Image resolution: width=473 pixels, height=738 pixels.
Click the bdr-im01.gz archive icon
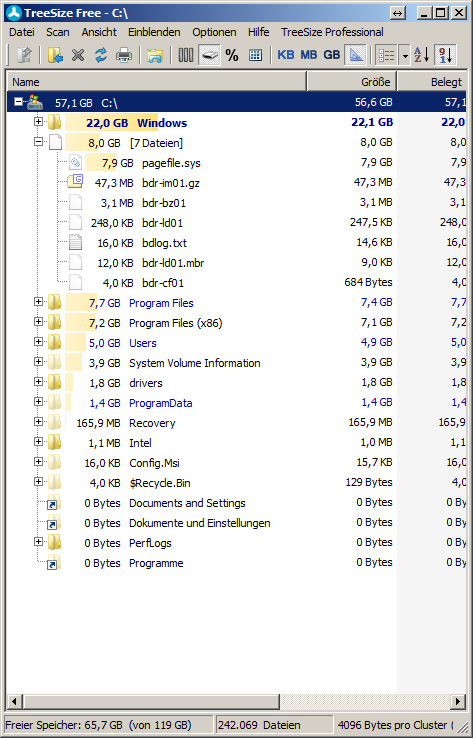click(x=75, y=182)
